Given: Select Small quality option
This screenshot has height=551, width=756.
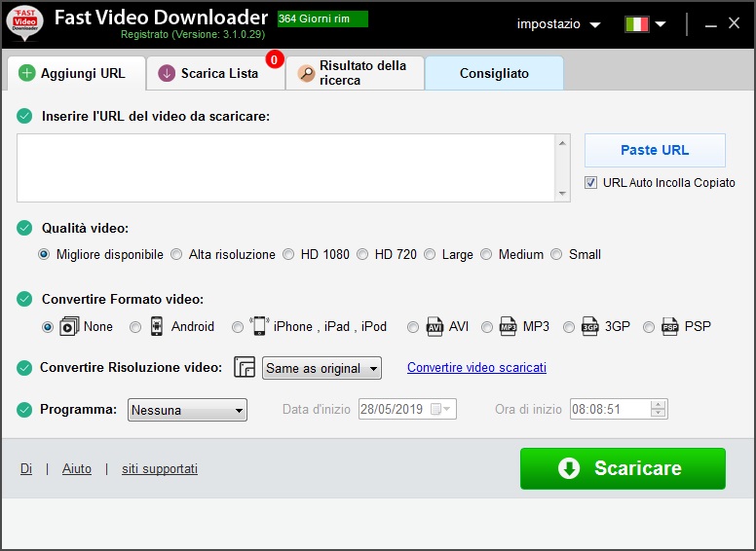Looking at the screenshot, I should point(556,254).
